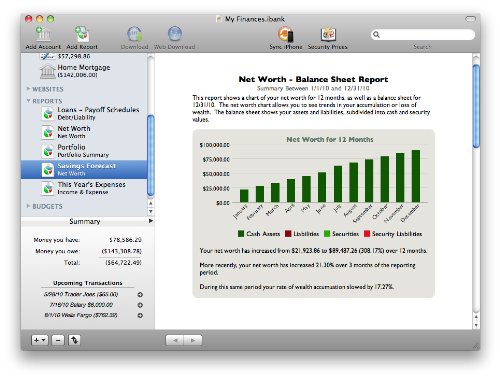The height and width of the screenshot is (378, 500).
Task: Click the Salary upcoming transaction
Action: point(81,305)
